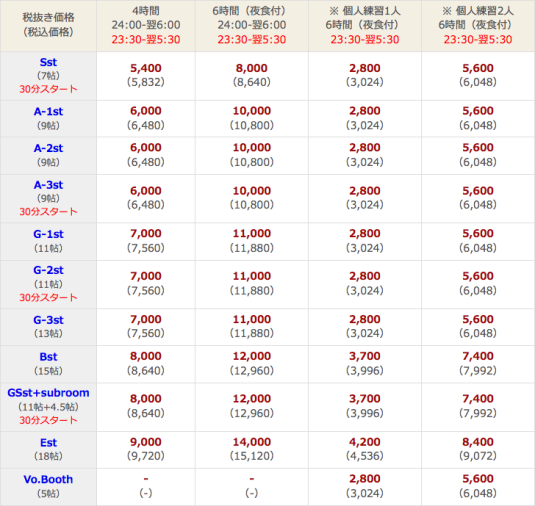
Task: Open the Vo.Booth studio link
Action: click(48, 480)
